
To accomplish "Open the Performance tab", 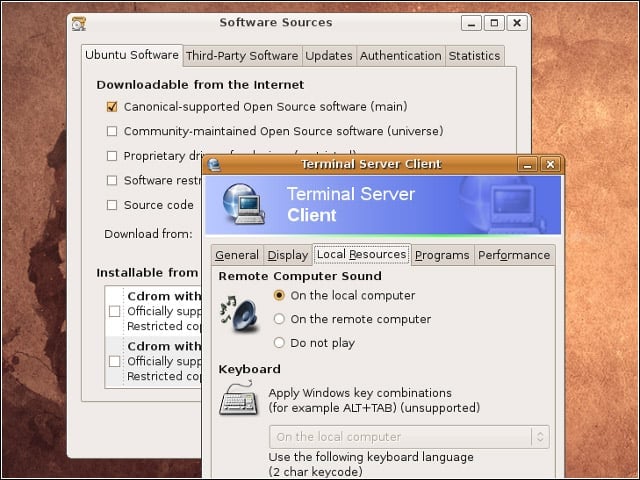I will [x=514, y=255].
